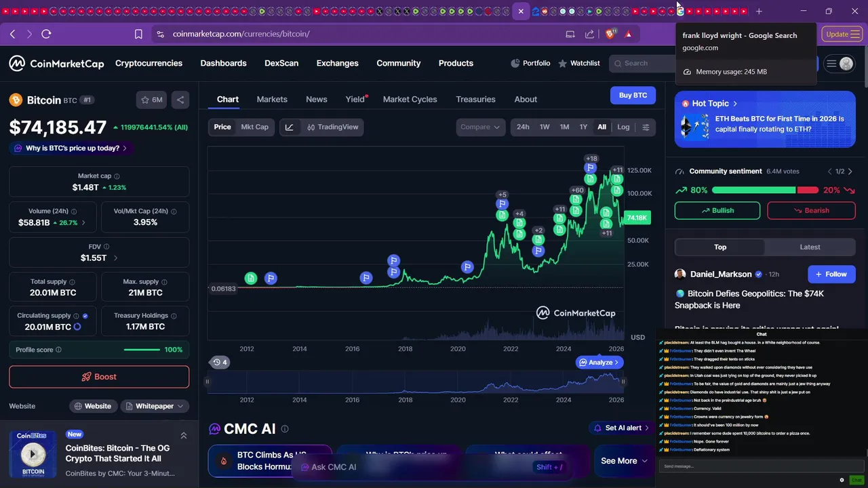Add Bitcoin to watchlist with star 6M
This screenshot has height=488, width=868.
point(151,100)
